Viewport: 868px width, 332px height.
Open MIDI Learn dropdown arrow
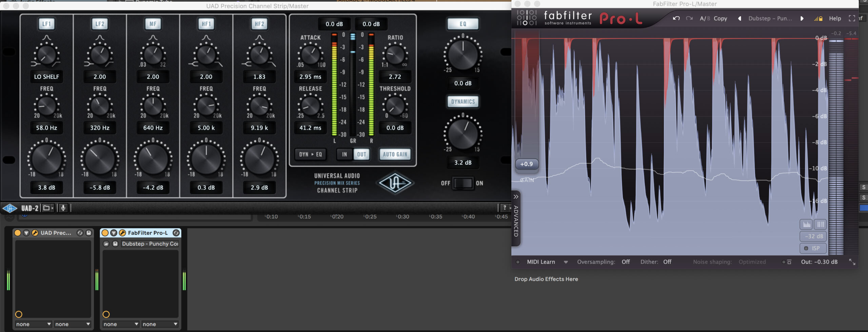[566, 262]
